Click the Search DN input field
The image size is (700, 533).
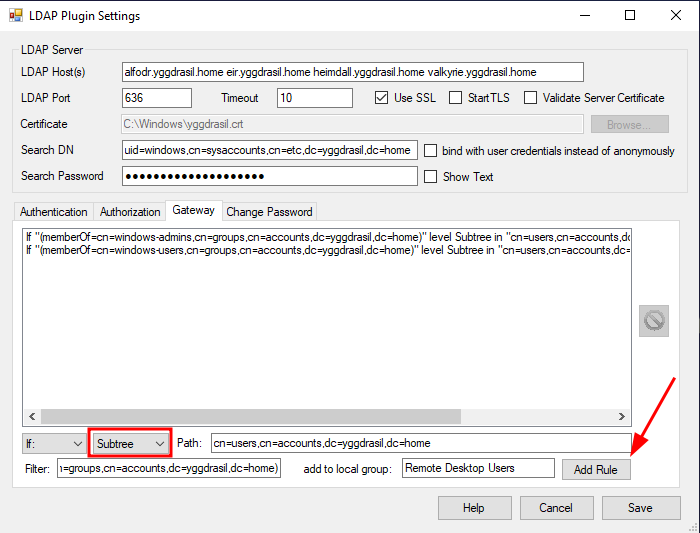(x=270, y=150)
